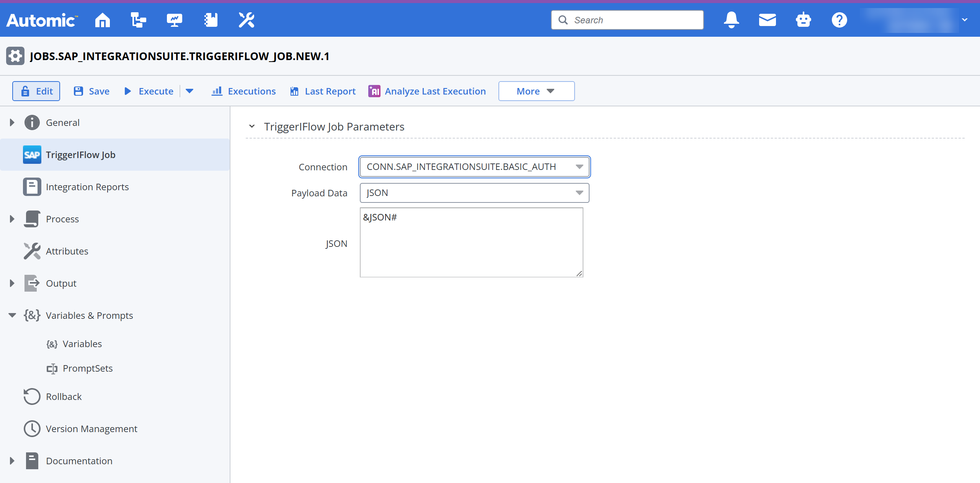Open Administration wrench and screwdriver icon
980x483 pixels.
pyautogui.click(x=246, y=20)
